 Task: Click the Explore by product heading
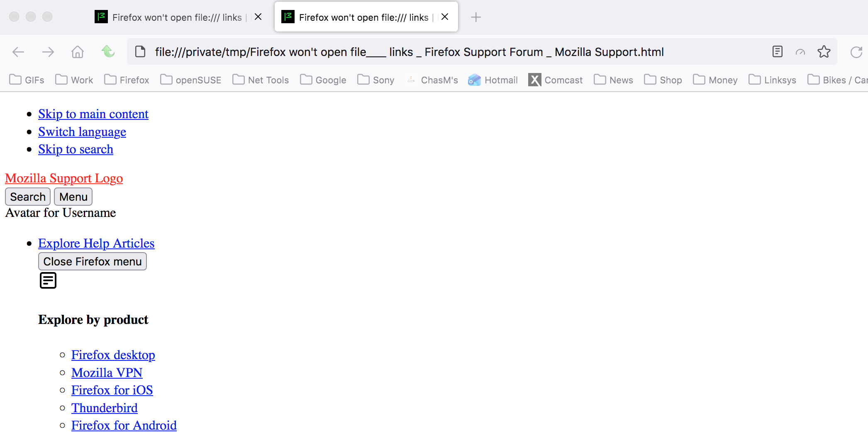pos(93,320)
